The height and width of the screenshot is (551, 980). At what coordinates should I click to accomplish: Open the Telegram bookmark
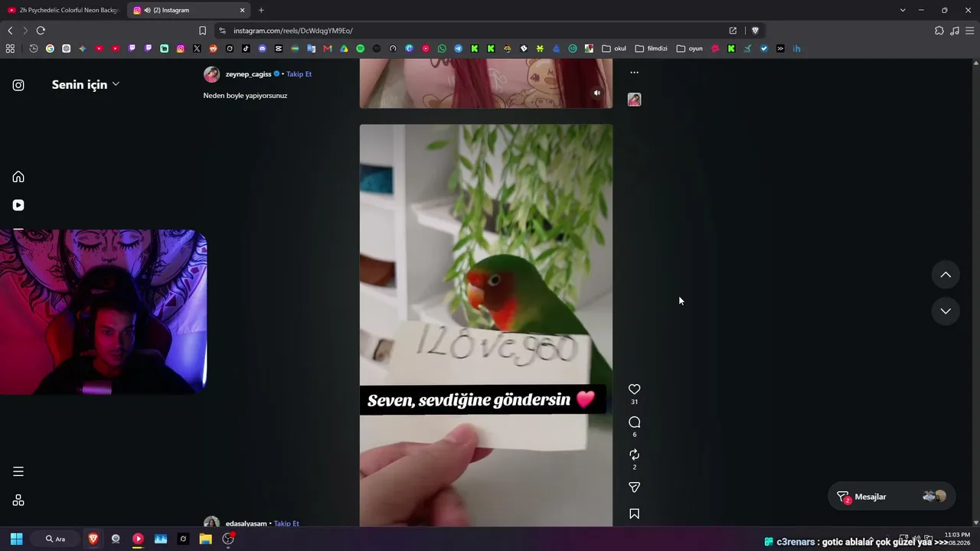(x=458, y=48)
